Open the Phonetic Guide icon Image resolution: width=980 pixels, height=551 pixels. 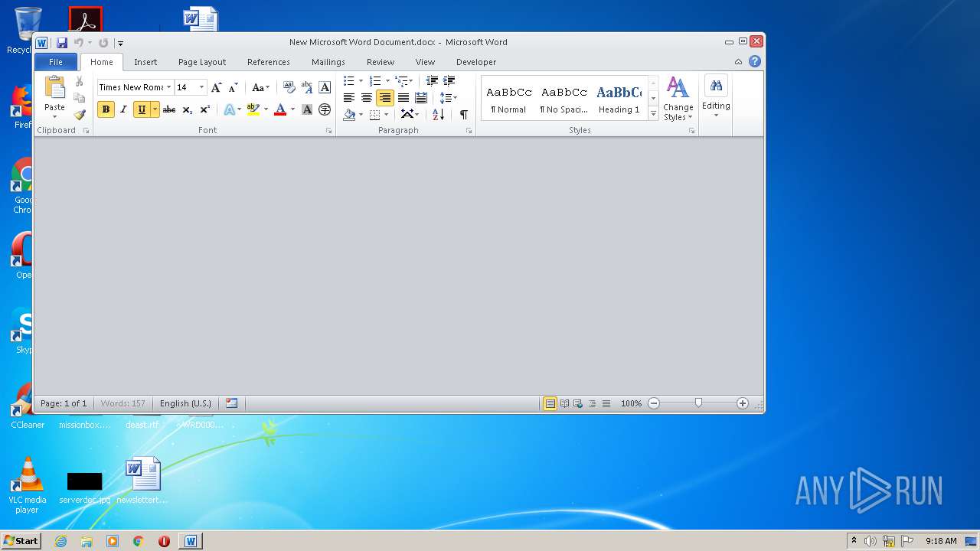pyautogui.click(x=306, y=87)
